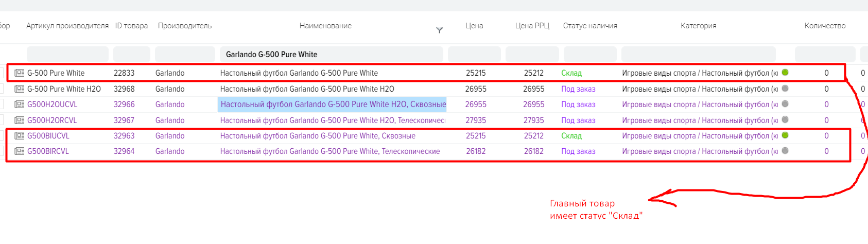Open product card icon beside G500BIUCVL

[20, 136]
